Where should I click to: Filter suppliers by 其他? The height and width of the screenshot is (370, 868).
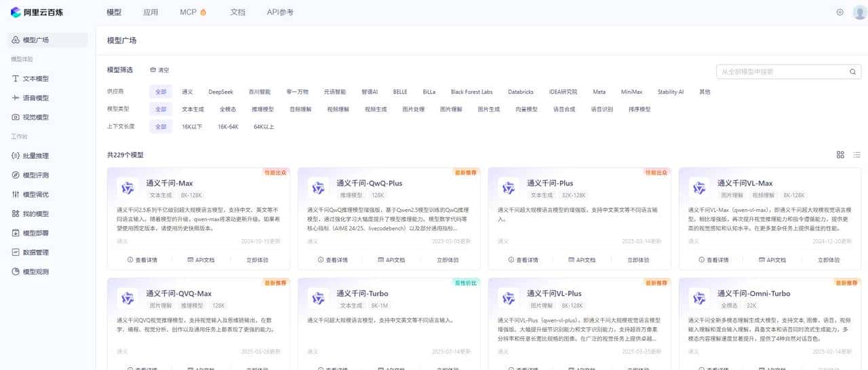coord(705,92)
